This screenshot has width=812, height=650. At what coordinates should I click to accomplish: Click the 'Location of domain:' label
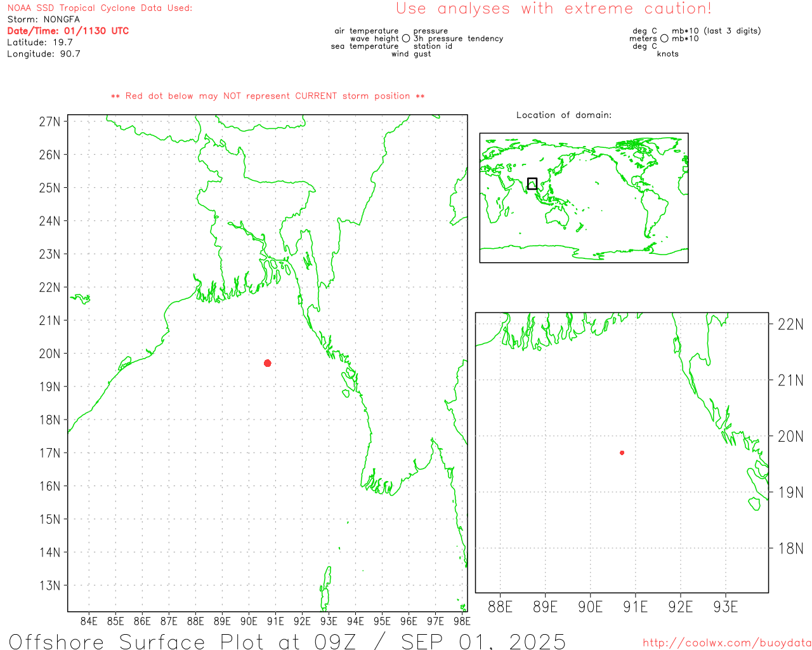[x=564, y=115]
